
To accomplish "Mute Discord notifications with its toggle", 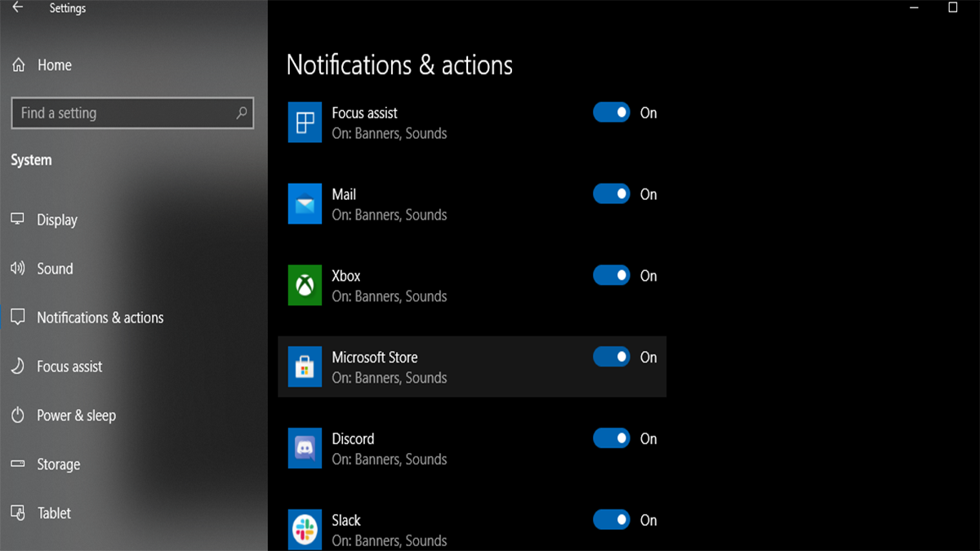I will pos(611,438).
